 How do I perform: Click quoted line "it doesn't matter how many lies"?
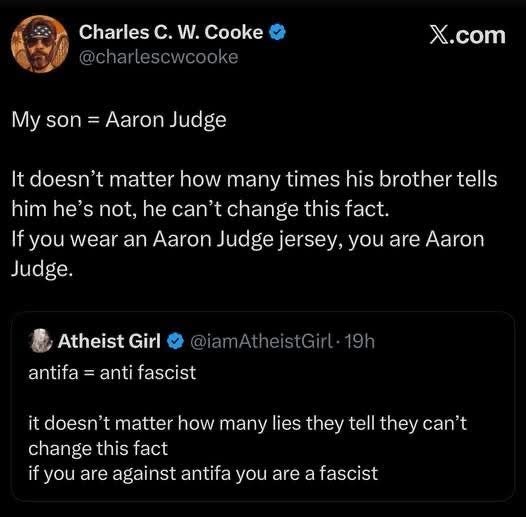[248, 423]
